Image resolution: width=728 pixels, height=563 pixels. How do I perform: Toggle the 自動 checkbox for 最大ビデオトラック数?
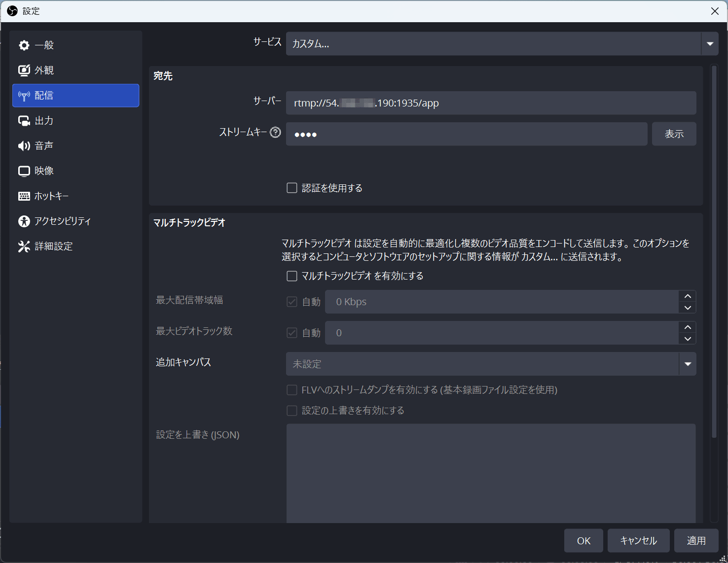coord(292,333)
